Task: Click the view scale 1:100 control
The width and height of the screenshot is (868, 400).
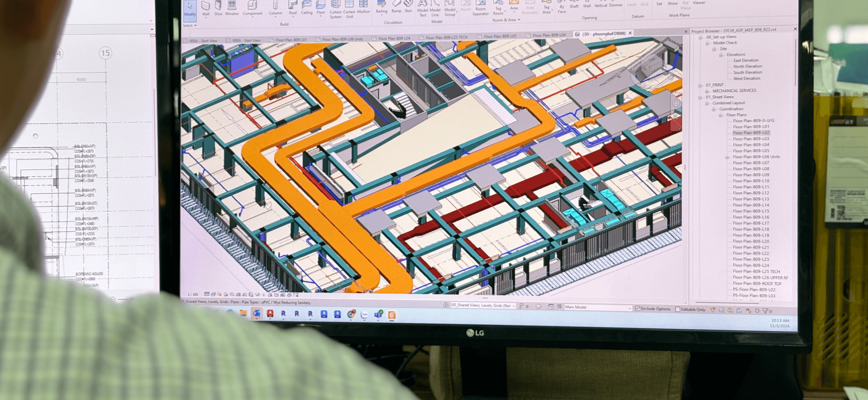Action: 193,295
